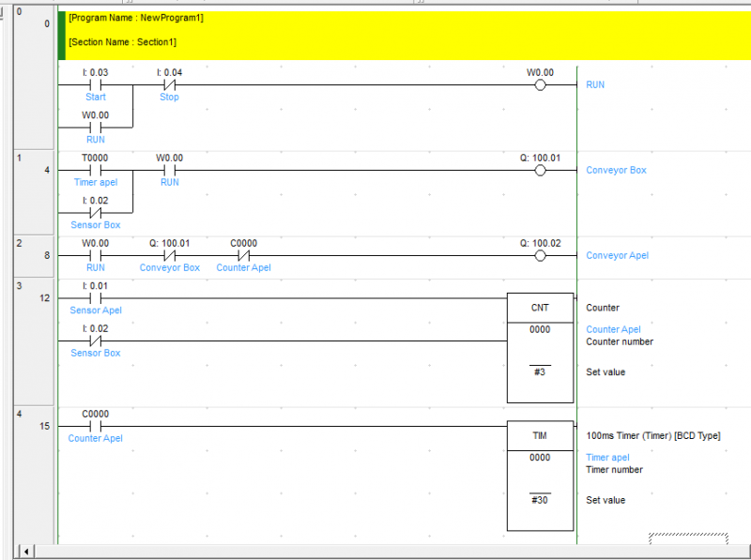Click the Timer number description text
The width and height of the screenshot is (751, 560).
click(614, 470)
